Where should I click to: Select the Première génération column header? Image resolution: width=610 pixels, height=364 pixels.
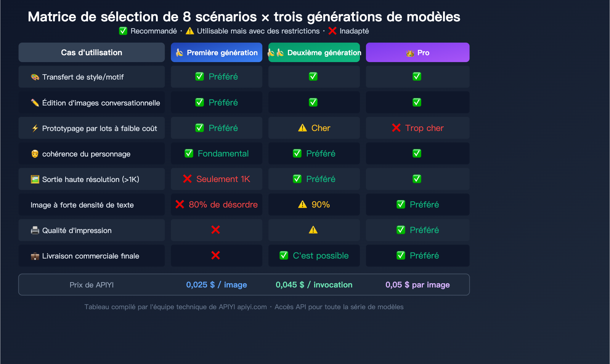pos(217,53)
